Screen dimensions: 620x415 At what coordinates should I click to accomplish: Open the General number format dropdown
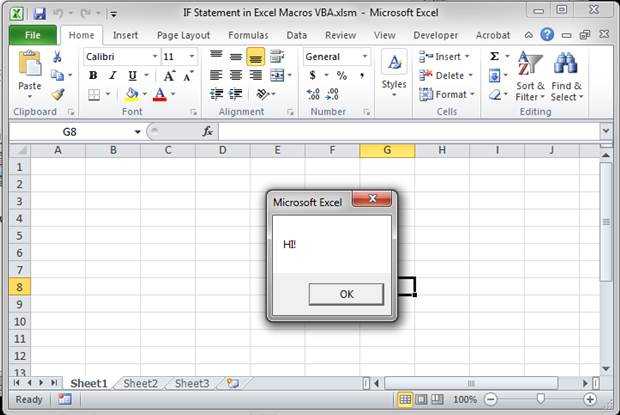click(x=365, y=57)
